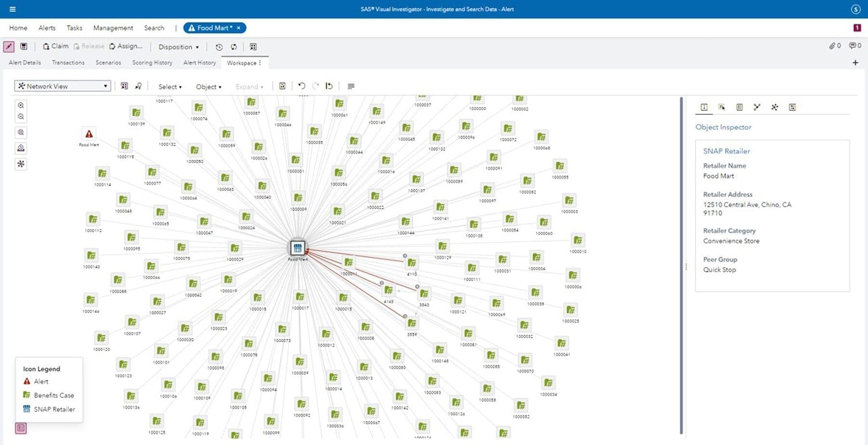Open the Alerts menu in the top bar
The width and height of the screenshot is (868, 445).
coord(47,28)
